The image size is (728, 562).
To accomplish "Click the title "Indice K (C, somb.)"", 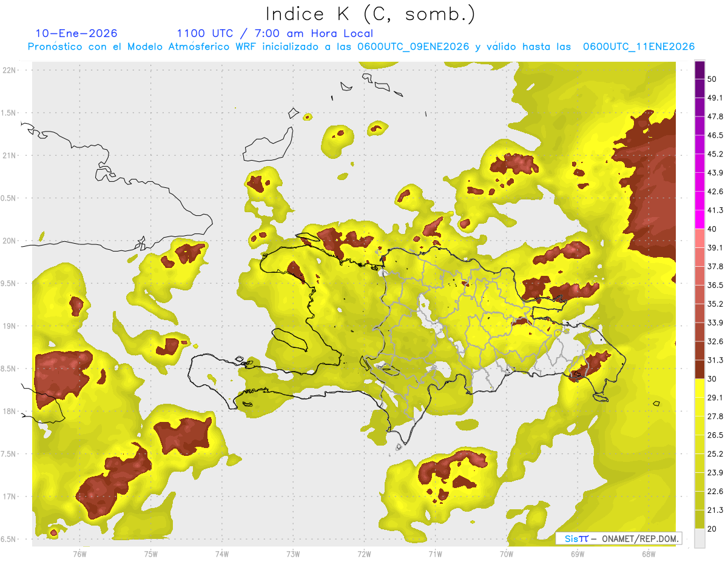I will (370, 14).
